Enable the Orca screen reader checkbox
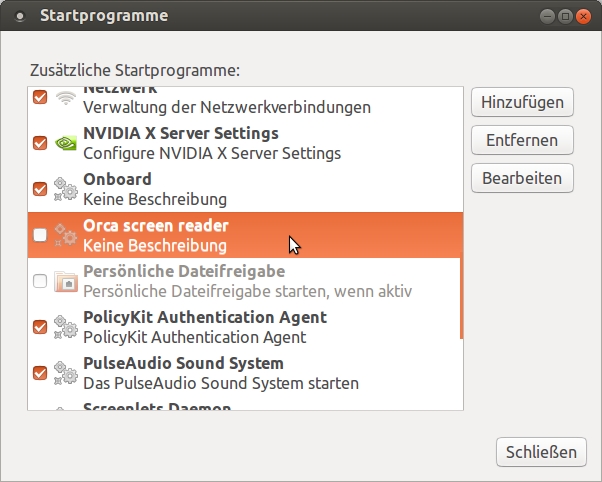 pos(40,235)
